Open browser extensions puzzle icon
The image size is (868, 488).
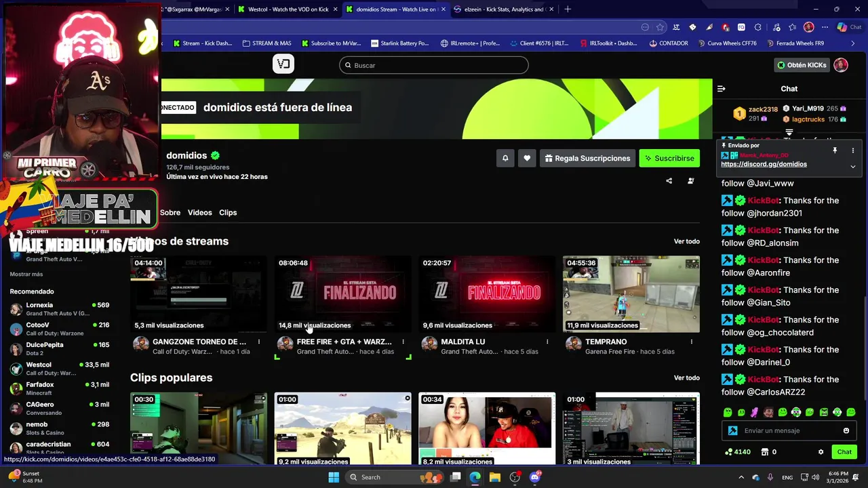pos(757,27)
